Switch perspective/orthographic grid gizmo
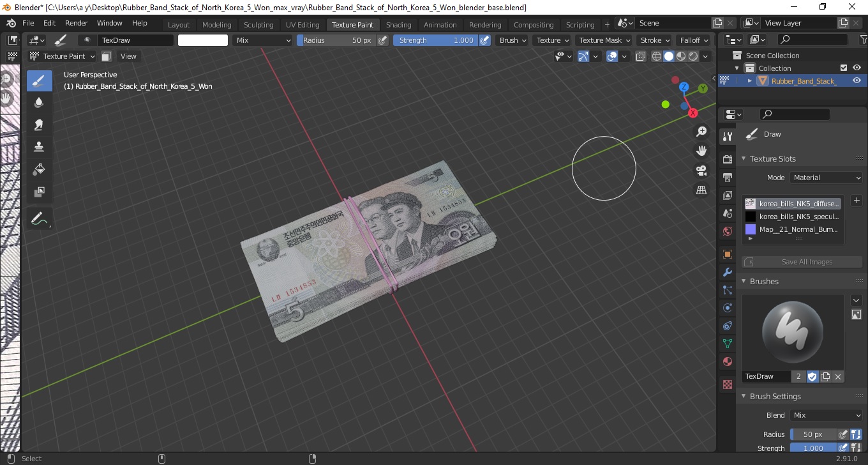 click(x=701, y=190)
